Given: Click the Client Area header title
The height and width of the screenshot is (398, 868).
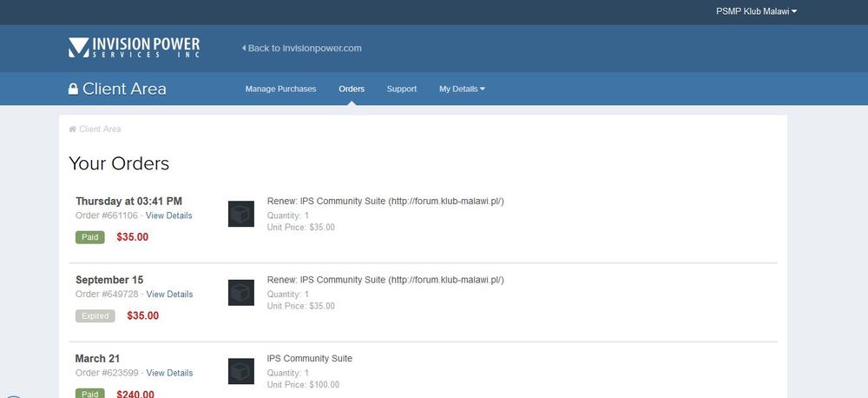Looking at the screenshot, I should click(x=124, y=90).
